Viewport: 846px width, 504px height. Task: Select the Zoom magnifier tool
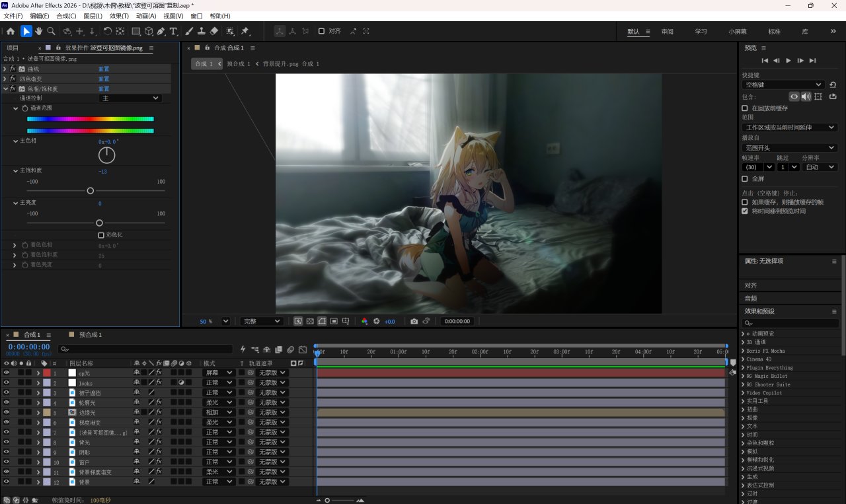click(x=51, y=31)
